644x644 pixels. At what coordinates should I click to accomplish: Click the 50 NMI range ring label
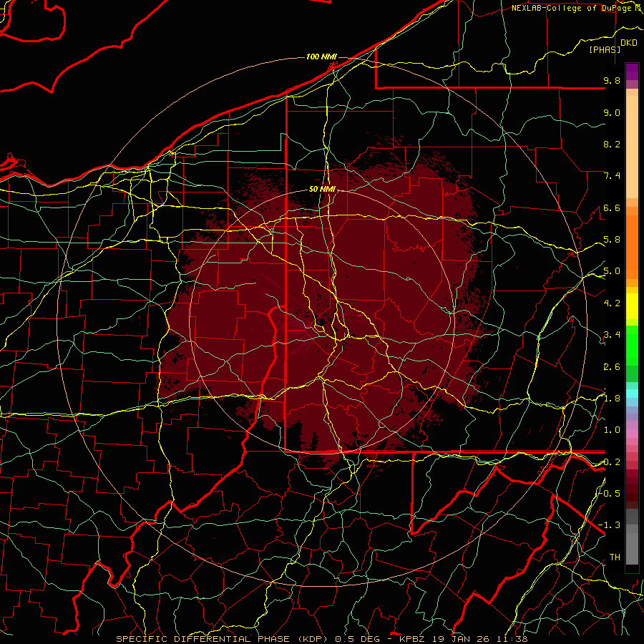[323, 190]
